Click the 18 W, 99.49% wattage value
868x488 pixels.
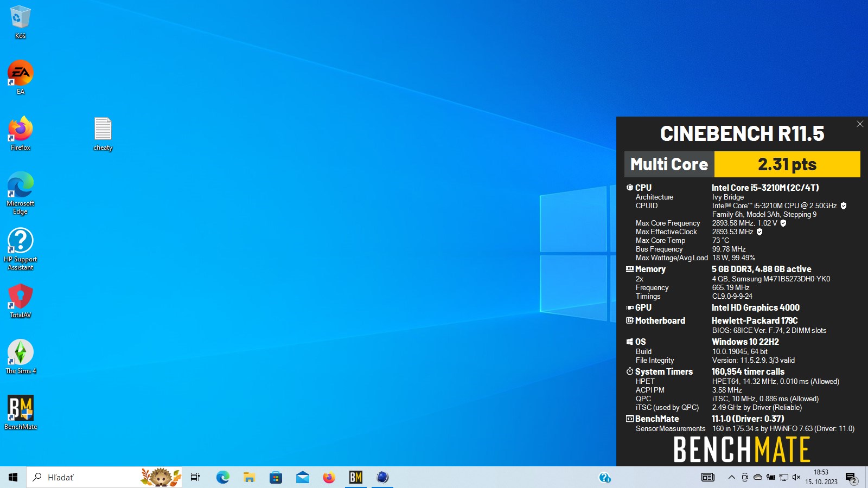click(734, 258)
